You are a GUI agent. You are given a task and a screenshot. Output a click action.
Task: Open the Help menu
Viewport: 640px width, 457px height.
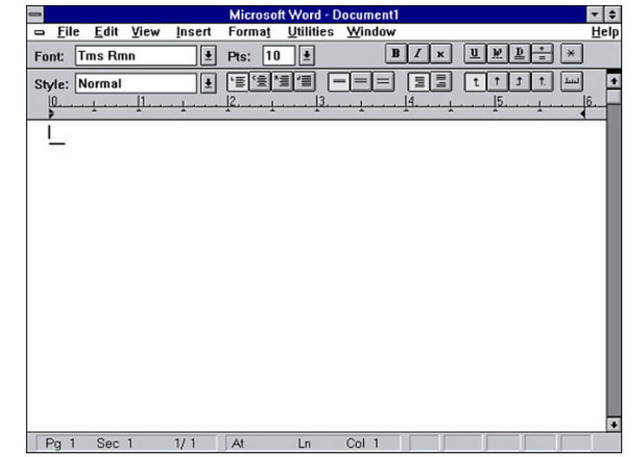[x=605, y=32]
